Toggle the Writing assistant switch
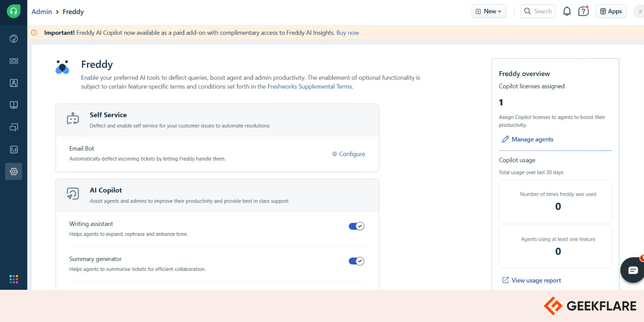644x322 pixels. [356, 226]
